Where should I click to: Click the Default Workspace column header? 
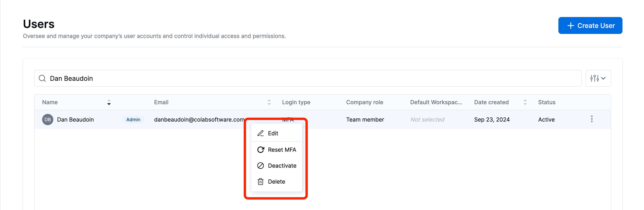pos(436,102)
